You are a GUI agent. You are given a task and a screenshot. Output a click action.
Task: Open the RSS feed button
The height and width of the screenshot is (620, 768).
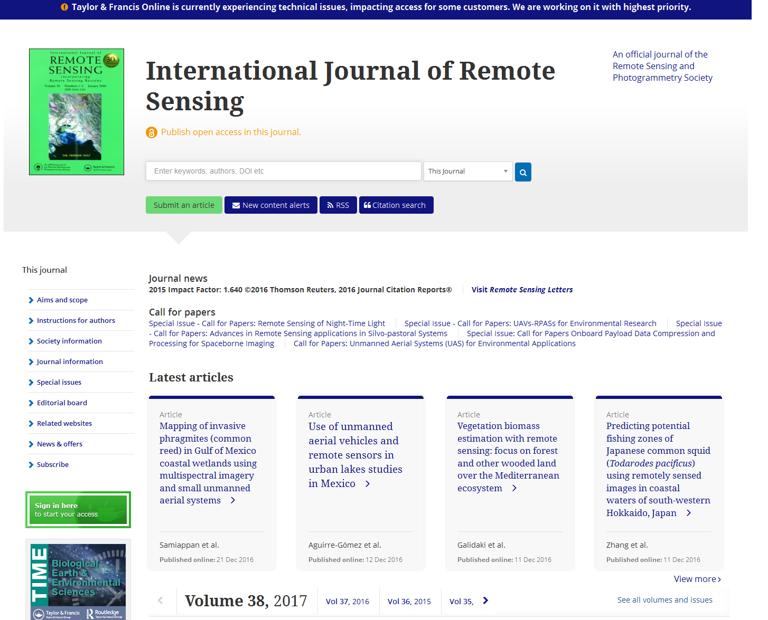pyautogui.click(x=337, y=205)
